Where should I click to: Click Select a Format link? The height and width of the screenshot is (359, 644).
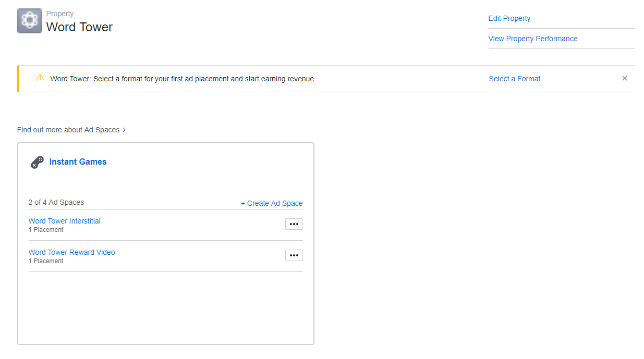pos(515,79)
